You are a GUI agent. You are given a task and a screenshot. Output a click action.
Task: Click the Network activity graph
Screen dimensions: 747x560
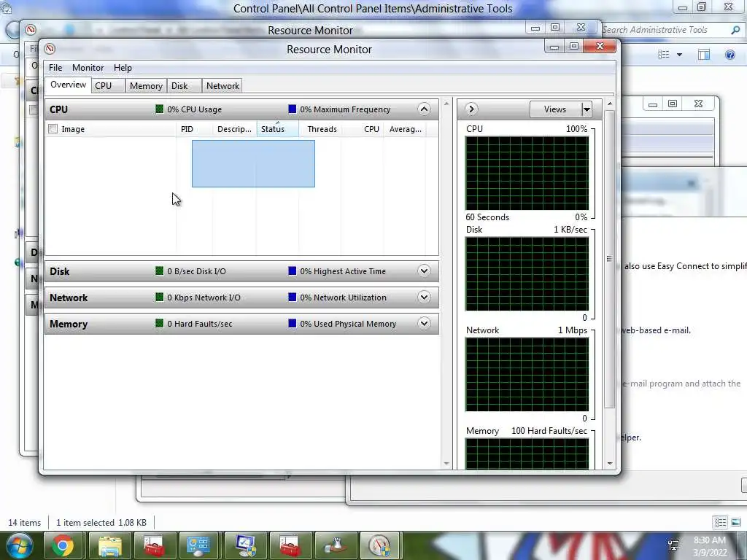pos(527,374)
